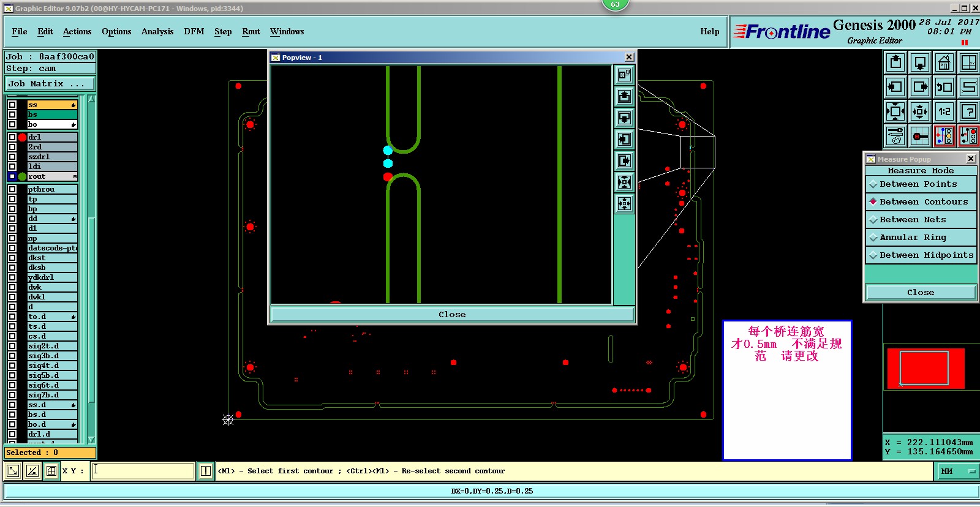This screenshot has height=507, width=980.
Task: Click the grid snap icon beside X Y
Action: [51, 471]
